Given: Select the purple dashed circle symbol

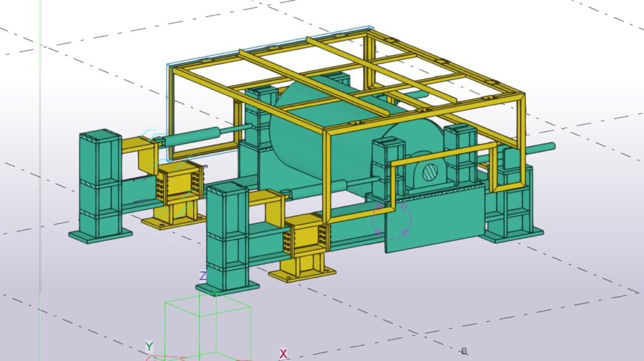Looking at the screenshot, I should tap(392, 219).
